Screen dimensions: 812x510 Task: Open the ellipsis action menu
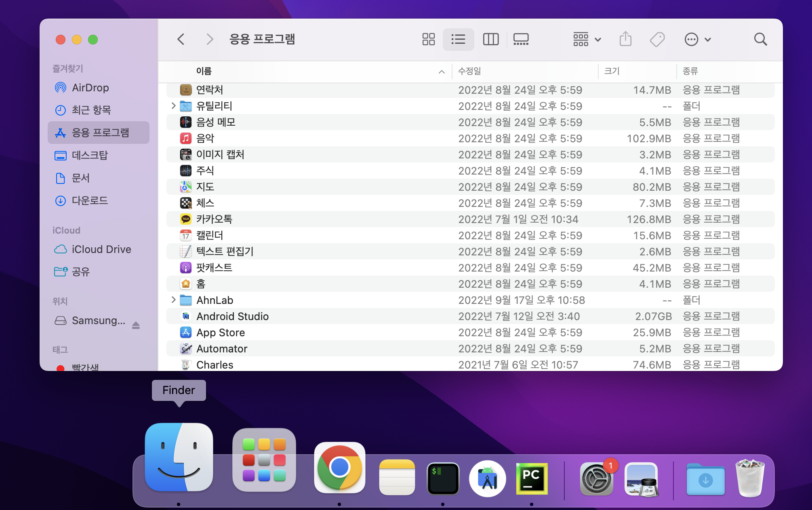click(697, 39)
